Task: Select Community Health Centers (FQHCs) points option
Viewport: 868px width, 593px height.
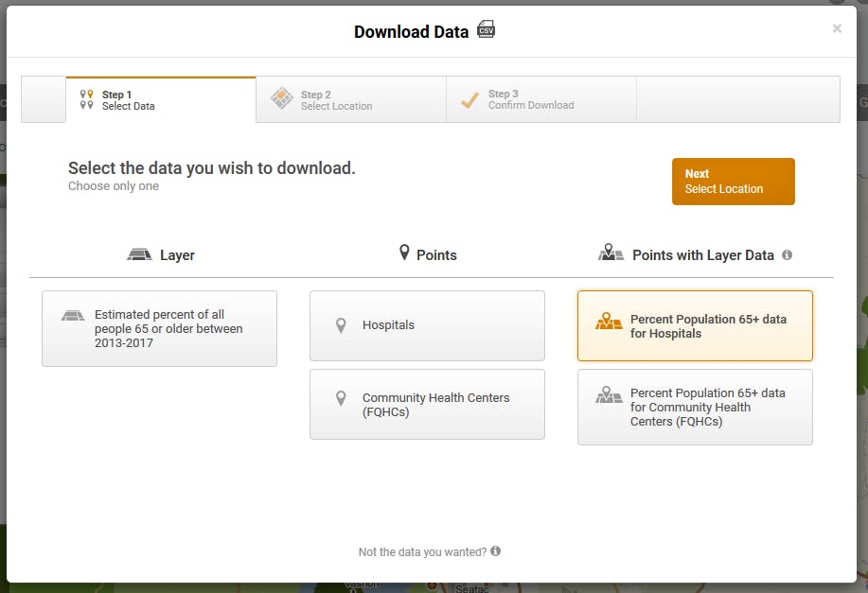Action: pyautogui.click(x=427, y=405)
